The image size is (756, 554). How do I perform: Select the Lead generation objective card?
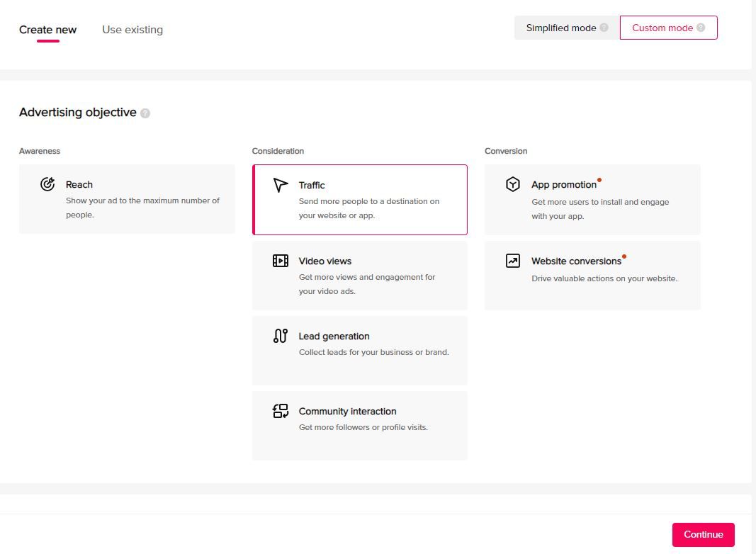pos(360,350)
